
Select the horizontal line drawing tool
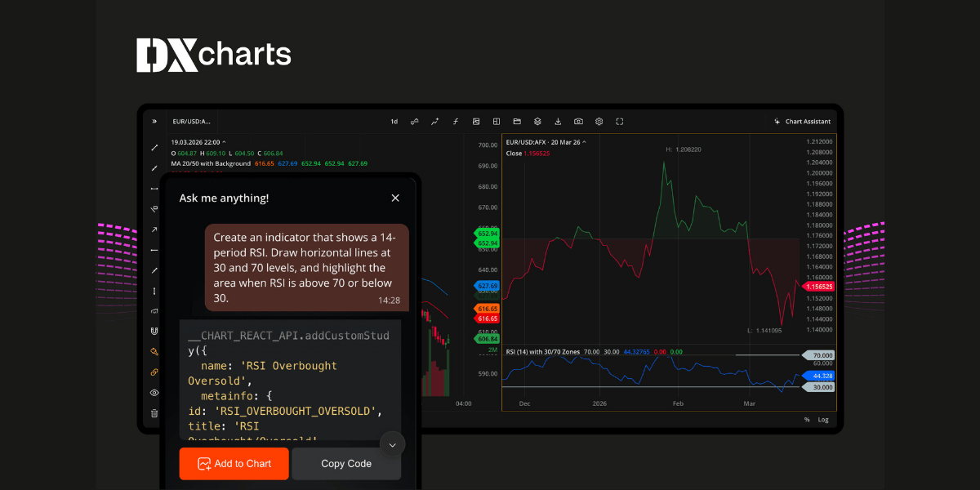click(154, 189)
